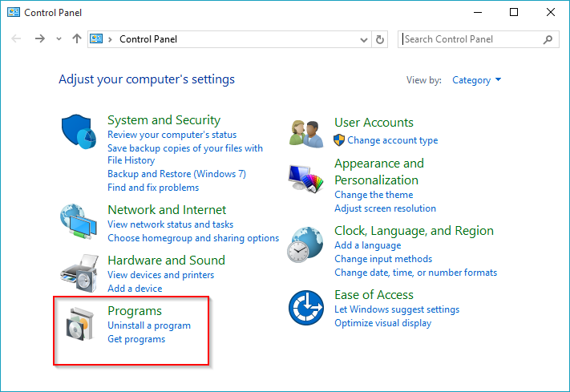The height and width of the screenshot is (392, 570).
Task: Open System and Security category
Action: click(x=164, y=120)
